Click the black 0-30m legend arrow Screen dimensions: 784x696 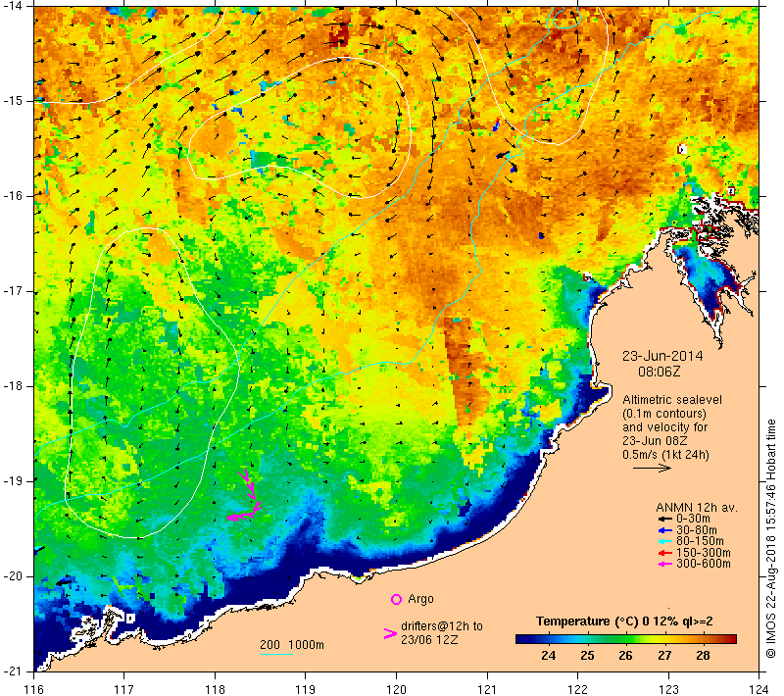(665, 519)
